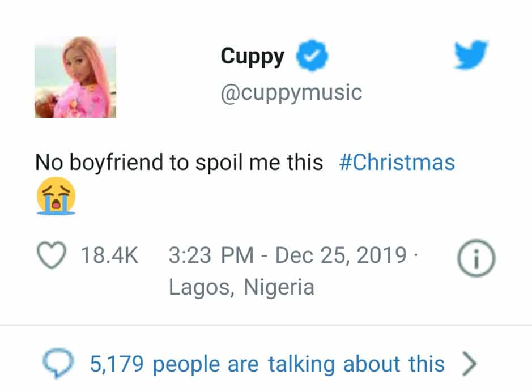The image size is (532, 392).
Task: Open the #Christmas hashtag
Action: [x=397, y=163]
